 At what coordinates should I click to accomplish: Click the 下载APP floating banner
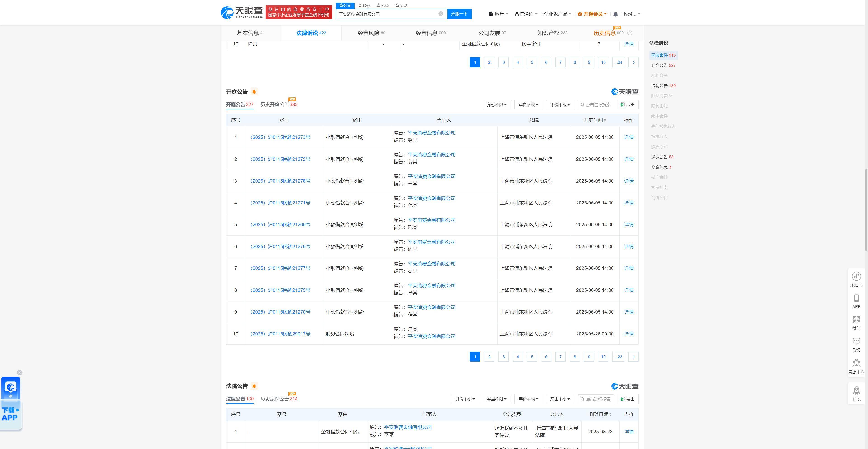11,403
